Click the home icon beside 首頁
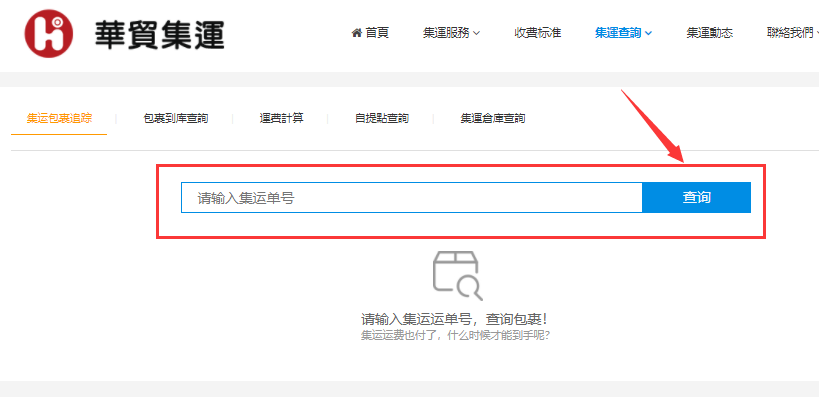This screenshot has width=819, height=414. (357, 33)
